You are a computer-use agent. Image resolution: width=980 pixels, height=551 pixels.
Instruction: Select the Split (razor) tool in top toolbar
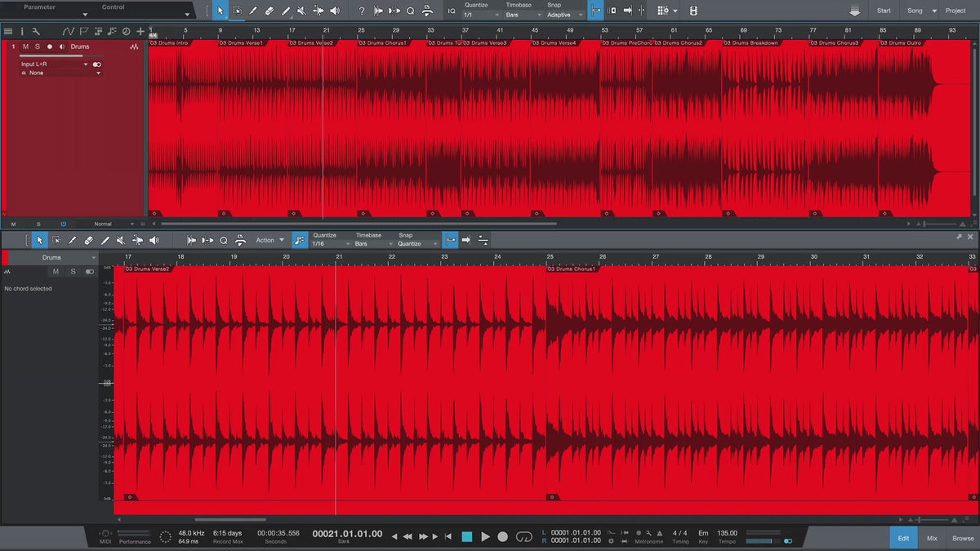253,11
